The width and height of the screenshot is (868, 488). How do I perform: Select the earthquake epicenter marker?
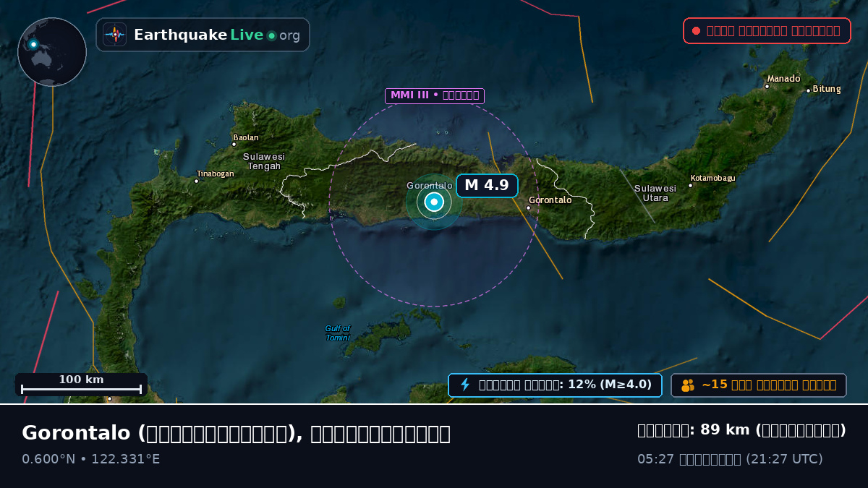point(434,202)
